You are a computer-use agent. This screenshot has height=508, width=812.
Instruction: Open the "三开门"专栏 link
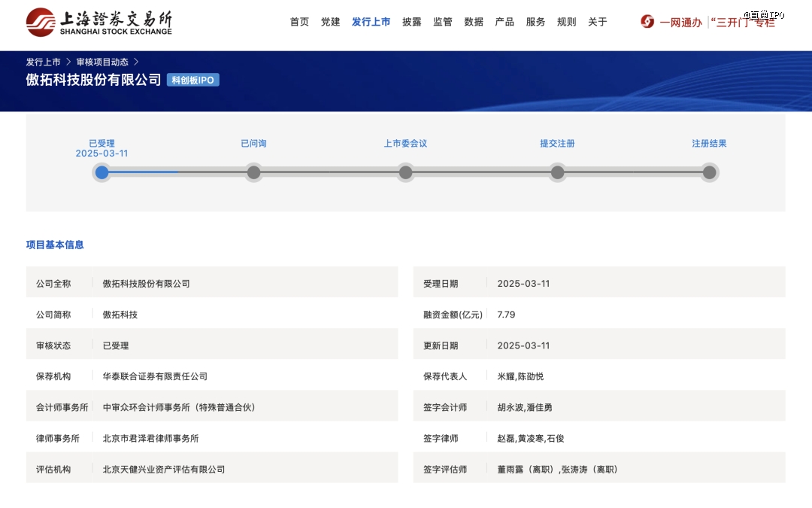(743, 23)
